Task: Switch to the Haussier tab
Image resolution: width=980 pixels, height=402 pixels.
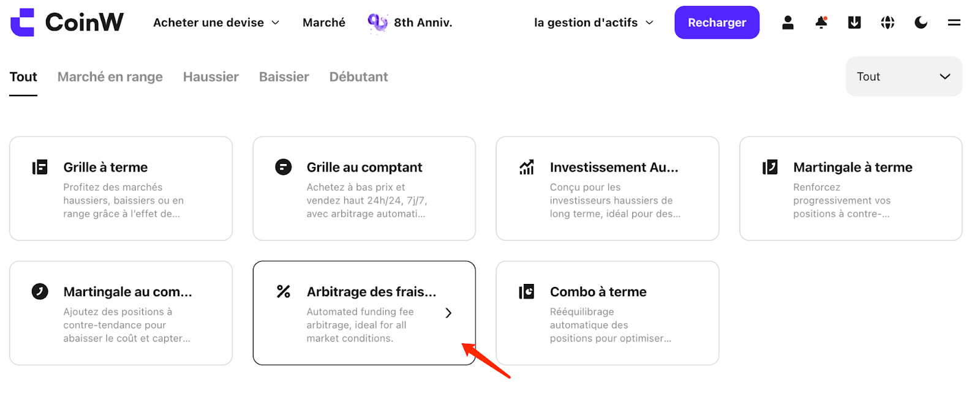Action: (x=211, y=76)
